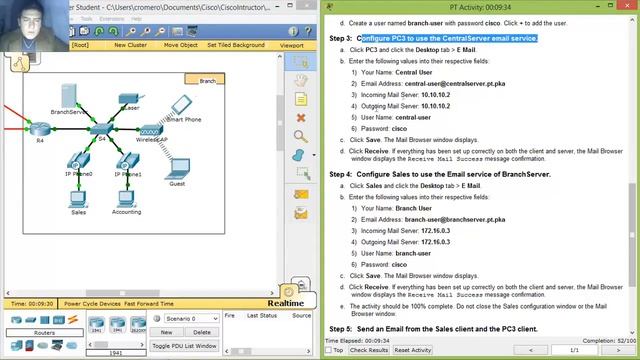
Task: Select the Add Simple PDU envelope
Action: point(301,194)
